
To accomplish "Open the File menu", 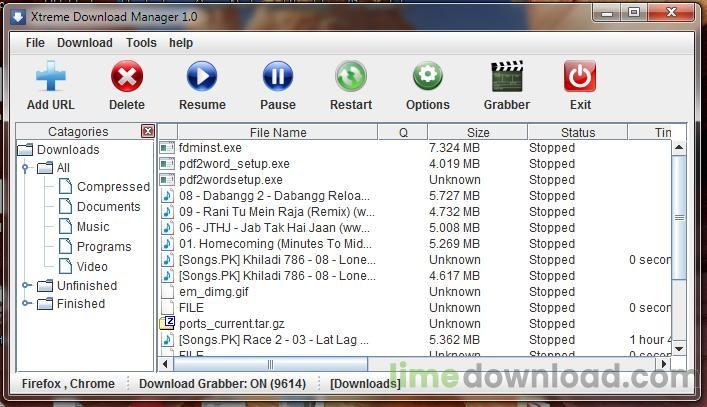I will (x=35, y=42).
